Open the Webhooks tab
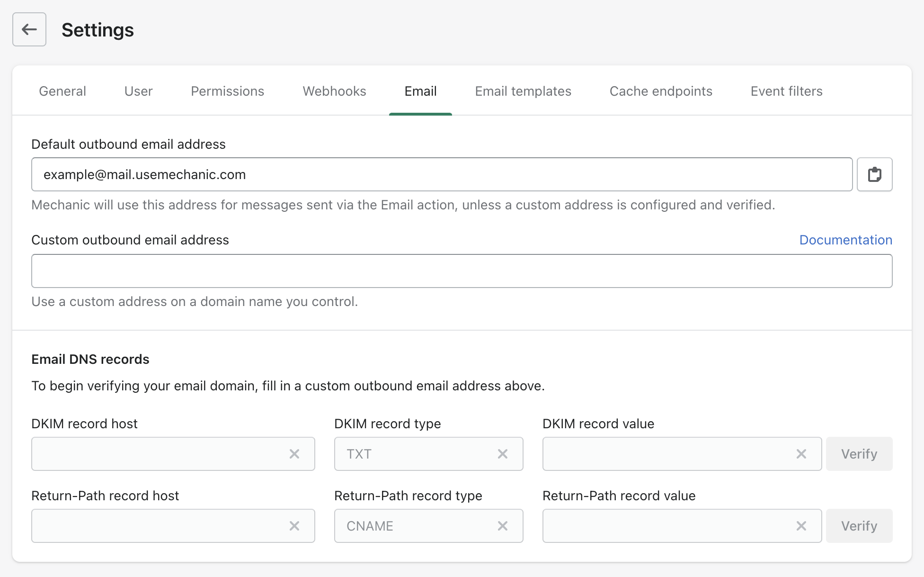The width and height of the screenshot is (924, 577). pyautogui.click(x=334, y=91)
